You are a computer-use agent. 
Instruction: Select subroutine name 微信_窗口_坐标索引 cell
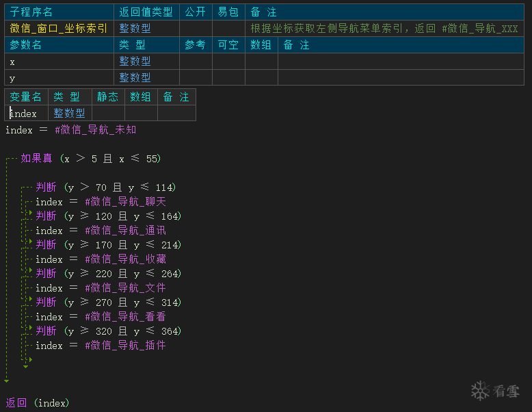click(59, 28)
